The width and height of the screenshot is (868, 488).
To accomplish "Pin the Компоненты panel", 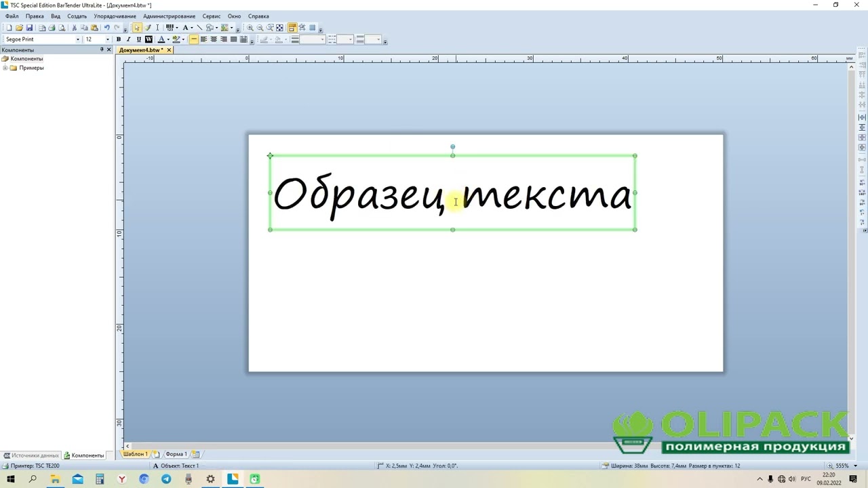I will click(102, 49).
